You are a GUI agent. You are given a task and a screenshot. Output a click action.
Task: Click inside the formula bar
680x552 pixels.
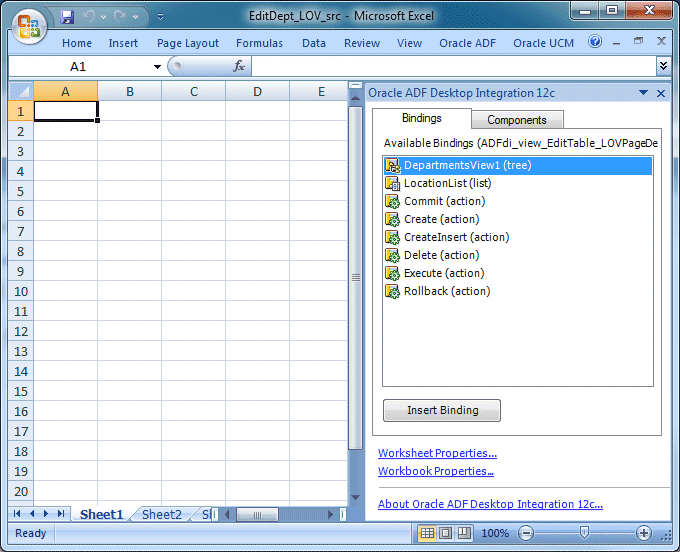coord(453,67)
